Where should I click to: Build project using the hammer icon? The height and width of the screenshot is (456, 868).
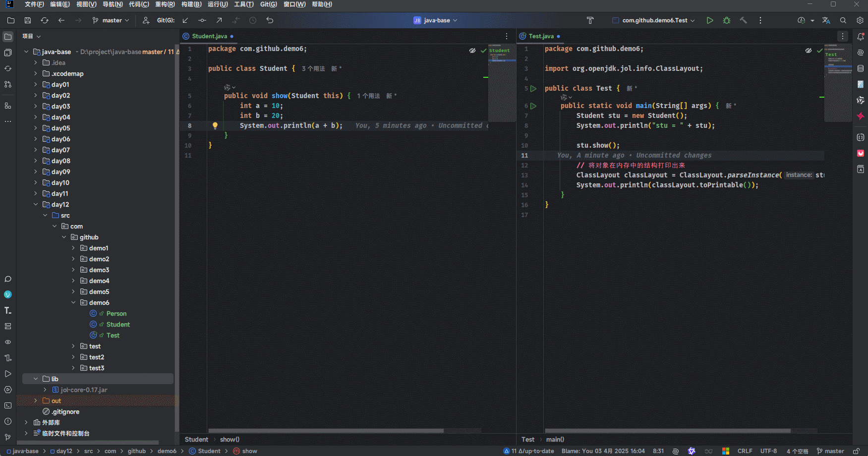[x=743, y=20]
